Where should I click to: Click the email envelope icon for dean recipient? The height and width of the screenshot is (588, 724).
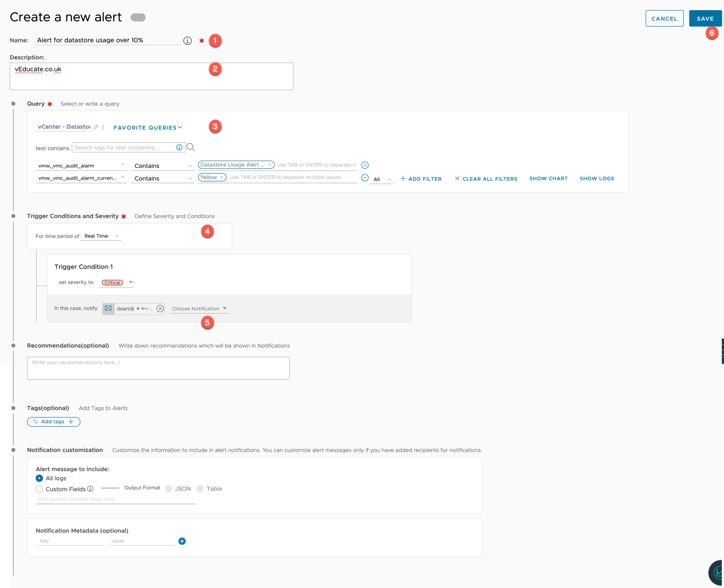tap(108, 308)
